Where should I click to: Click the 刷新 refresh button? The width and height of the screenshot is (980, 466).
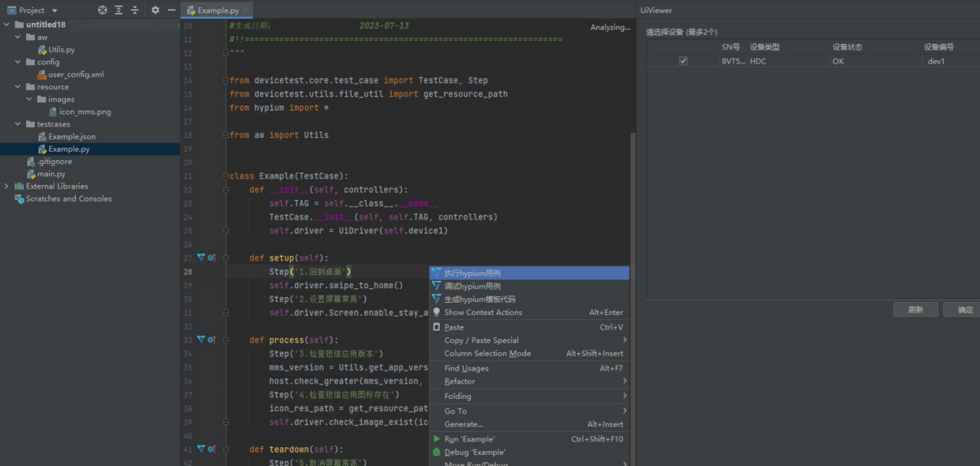pyautogui.click(x=915, y=310)
